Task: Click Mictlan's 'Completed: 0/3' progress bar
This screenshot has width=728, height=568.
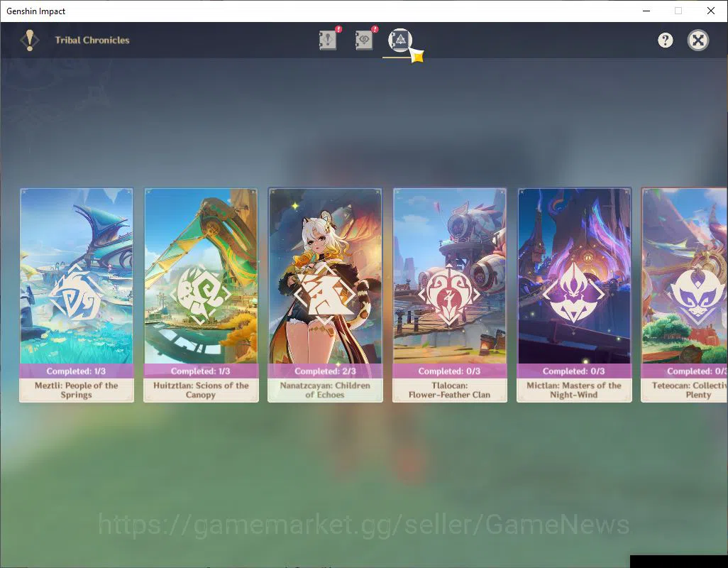Action: click(574, 371)
